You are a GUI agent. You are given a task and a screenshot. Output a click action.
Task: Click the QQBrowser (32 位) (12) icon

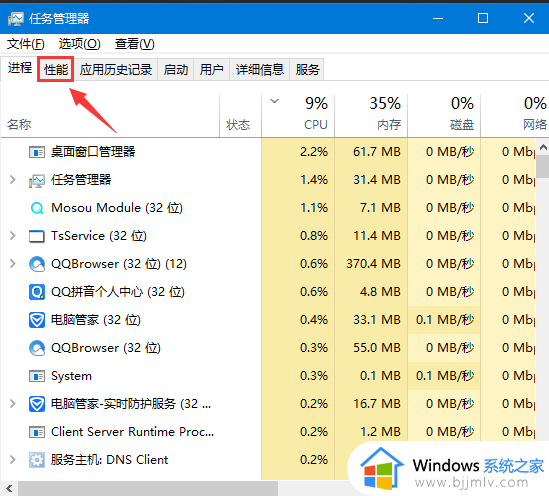pos(37,264)
